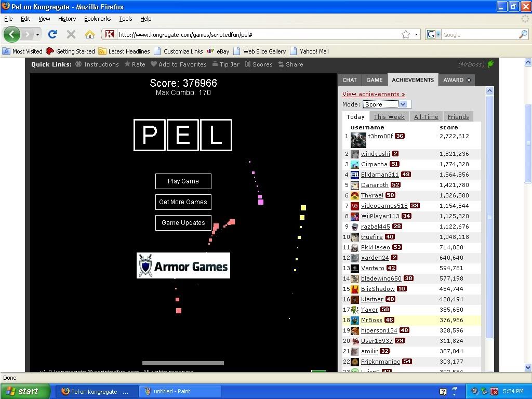The height and width of the screenshot is (399, 532).
Task: Reload the page with the refresh icon
Action: [x=52, y=34]
